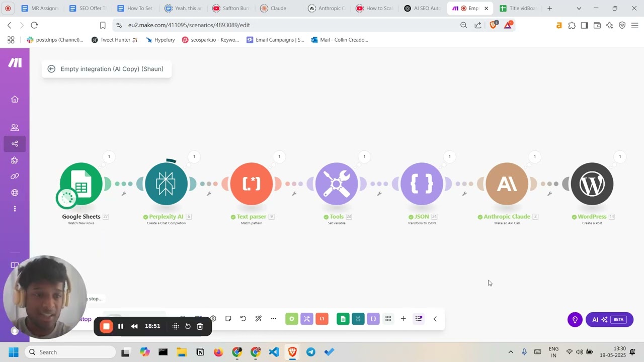Bookmark this page icon
This screenshot has height=362, width=644.
tap(103, 25)
